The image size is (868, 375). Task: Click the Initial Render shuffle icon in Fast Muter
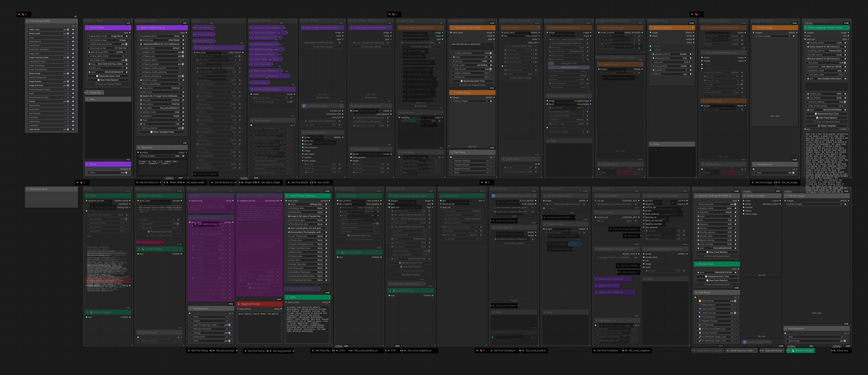pos(700,301)
